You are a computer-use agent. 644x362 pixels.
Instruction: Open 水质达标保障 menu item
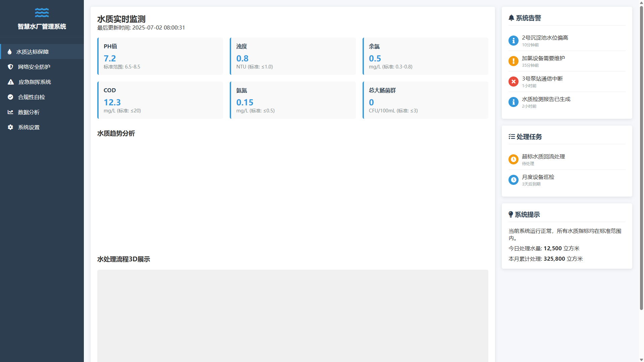click(33, 52)
